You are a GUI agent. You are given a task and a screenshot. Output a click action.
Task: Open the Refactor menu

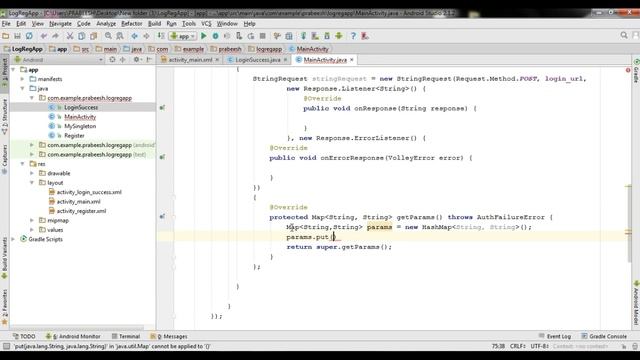(x=131, y=24)
